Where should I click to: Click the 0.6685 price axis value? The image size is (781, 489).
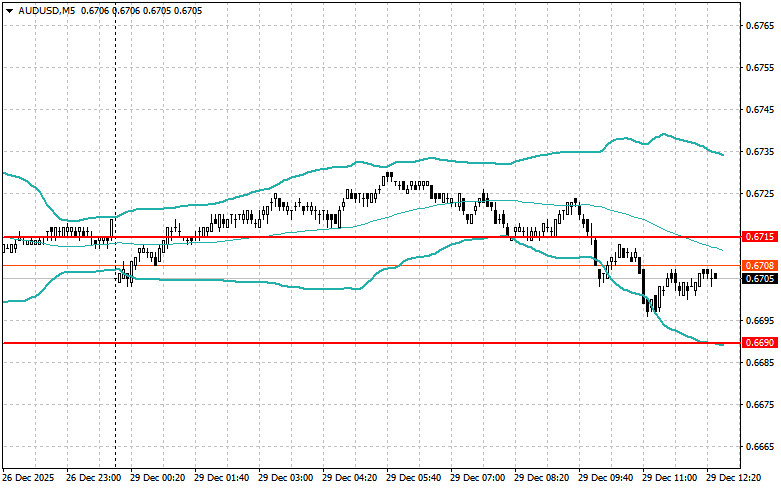point(761,362)
